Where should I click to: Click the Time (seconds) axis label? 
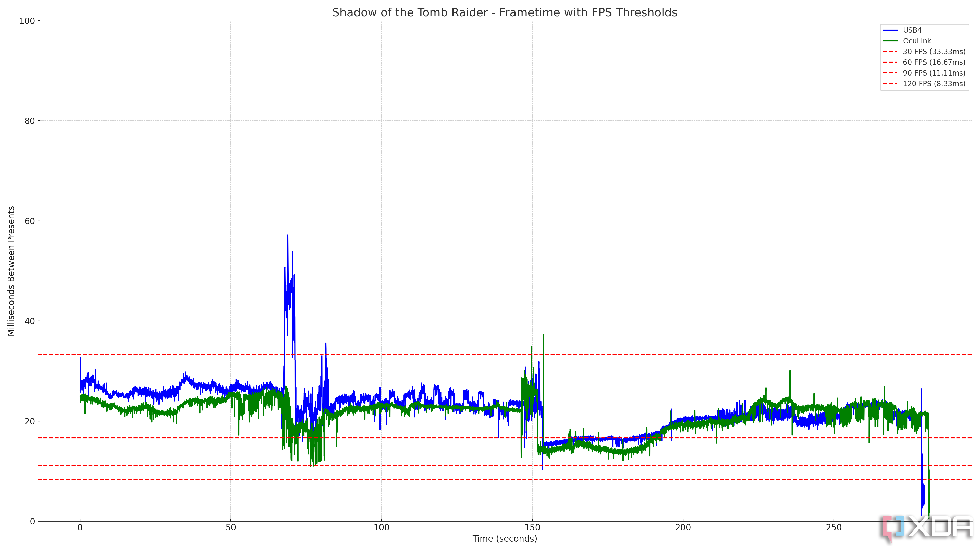(x=505, y=539)
